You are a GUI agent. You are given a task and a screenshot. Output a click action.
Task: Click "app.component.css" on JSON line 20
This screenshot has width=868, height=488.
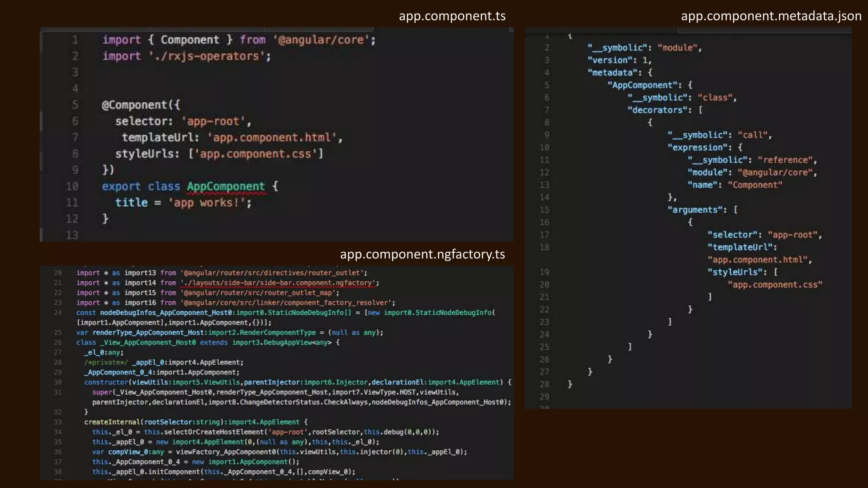(x=775, y=285)
